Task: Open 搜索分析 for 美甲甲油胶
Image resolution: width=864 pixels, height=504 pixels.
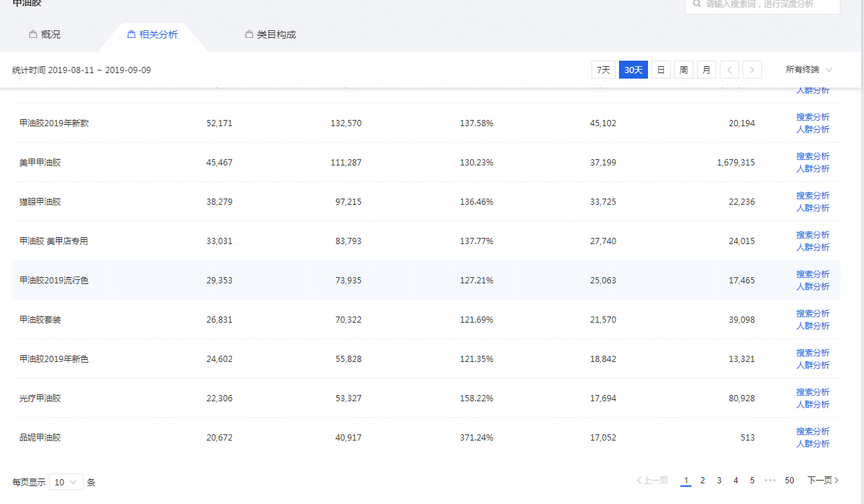Action: coord(812,157)
